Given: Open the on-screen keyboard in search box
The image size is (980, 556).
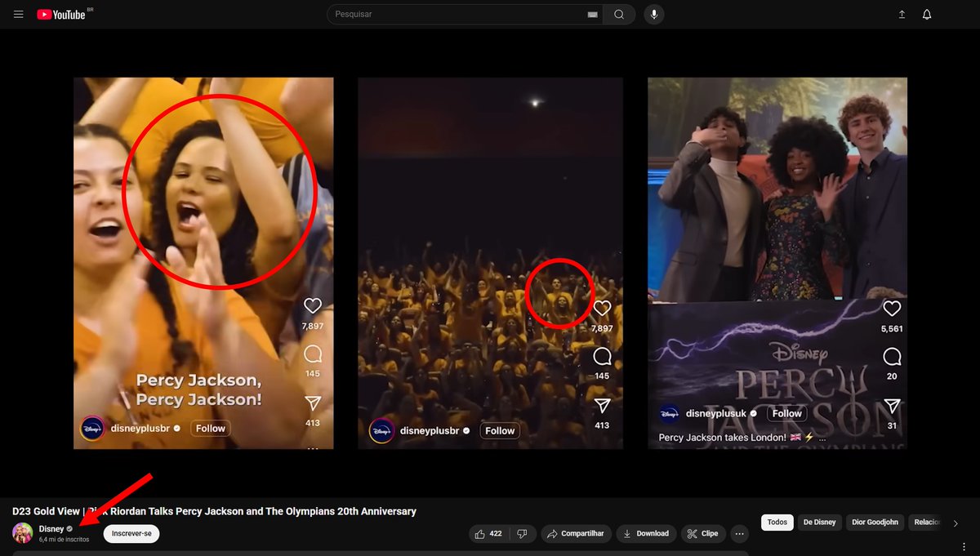Looking at the screenshot, I should pos(592,15).
